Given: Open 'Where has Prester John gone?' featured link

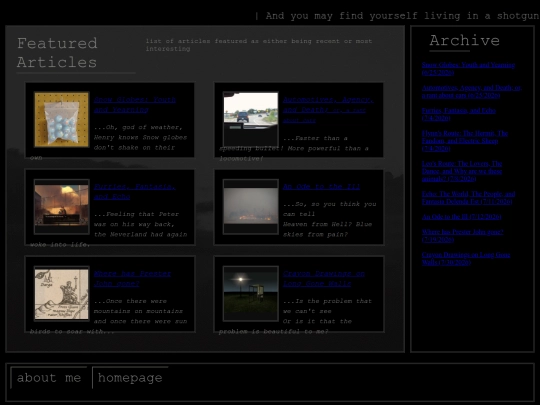Looking at the screenshot, I should pos(133,279).
